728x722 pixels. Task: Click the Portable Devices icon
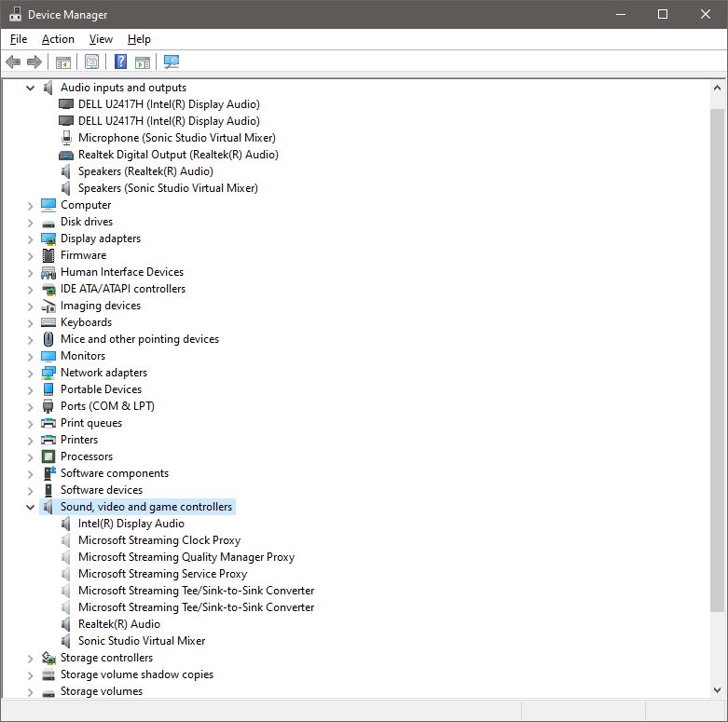[48, 389]
